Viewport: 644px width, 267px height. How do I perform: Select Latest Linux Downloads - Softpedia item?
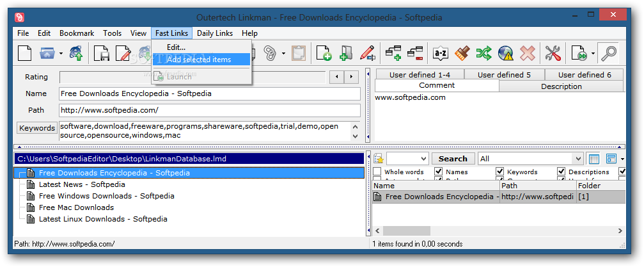coord(103,219)
